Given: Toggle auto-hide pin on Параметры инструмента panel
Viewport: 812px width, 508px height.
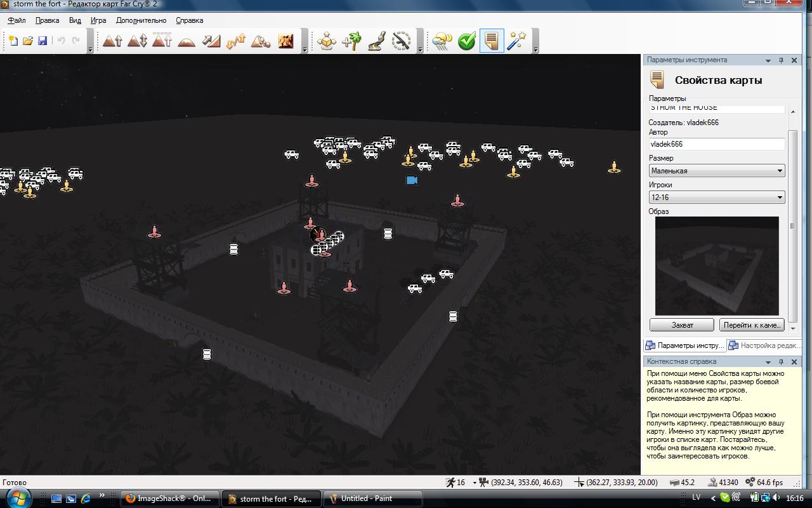Looking at the screenshot, I should 781,60.
